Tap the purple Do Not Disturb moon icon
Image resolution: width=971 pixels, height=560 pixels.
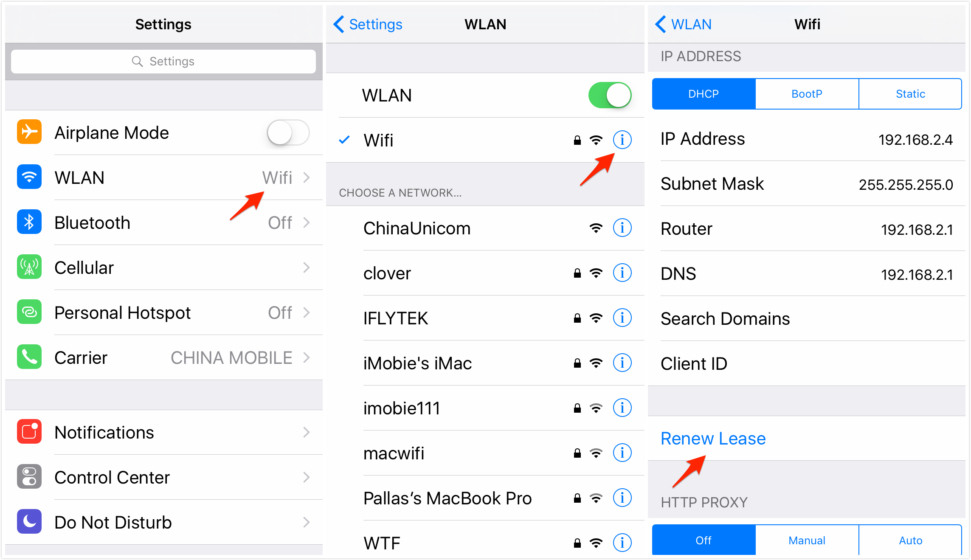[x=29, y=522]
